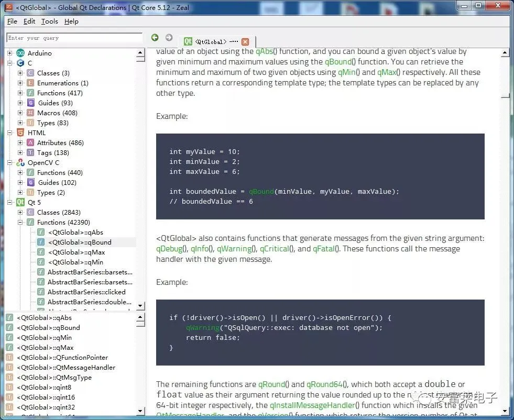Image resolution: width=514 pixels, height=420 pixels.
Task: Click the qRound64() link
Action: pos(327,384)
